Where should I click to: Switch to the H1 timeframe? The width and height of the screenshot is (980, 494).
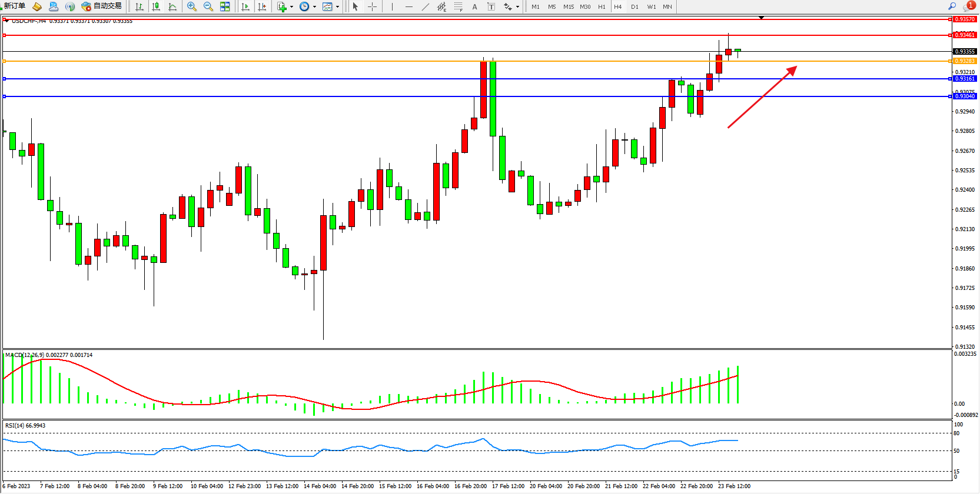pos(602,6)
